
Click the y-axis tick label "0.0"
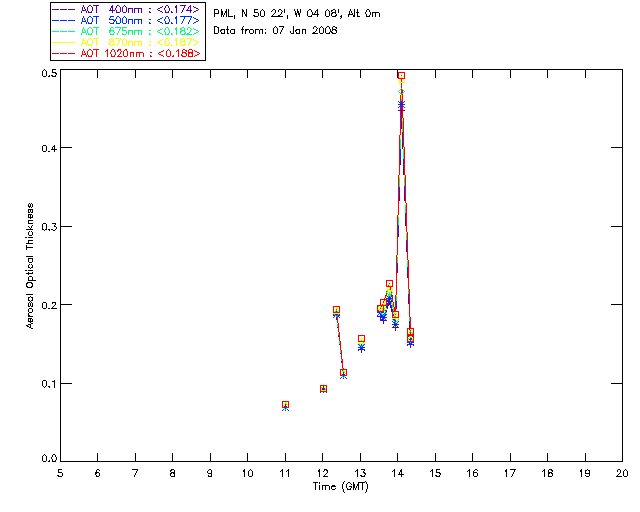(x=49, y=459)
